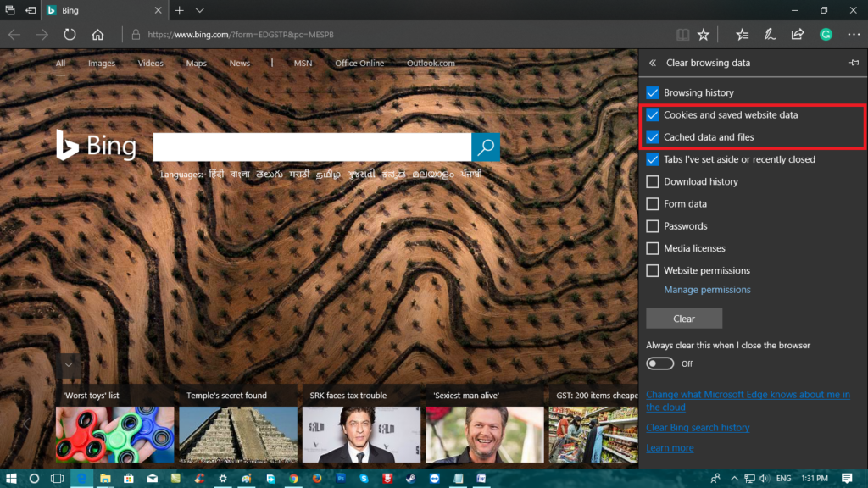Pin the Clear browsing data pane
The image size is (868, 488).
[854, 63]
